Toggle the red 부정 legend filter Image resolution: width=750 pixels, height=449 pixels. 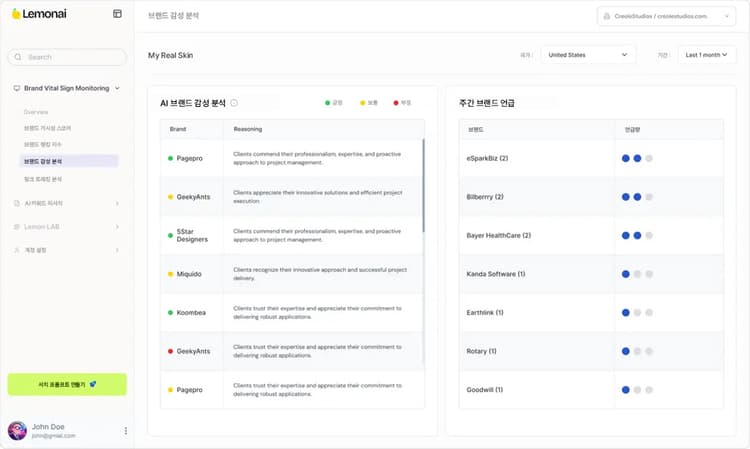[x=402, y=103]
